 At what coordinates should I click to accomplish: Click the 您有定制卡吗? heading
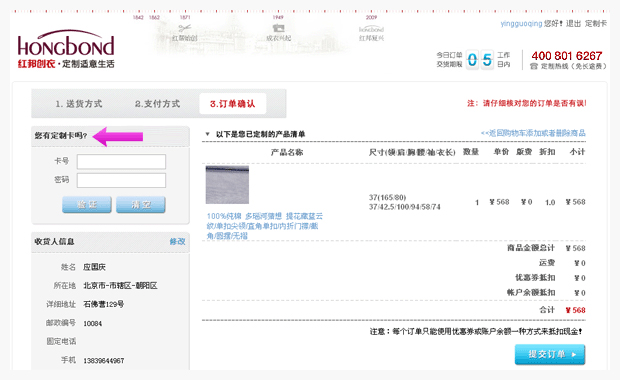coord(60,136)
